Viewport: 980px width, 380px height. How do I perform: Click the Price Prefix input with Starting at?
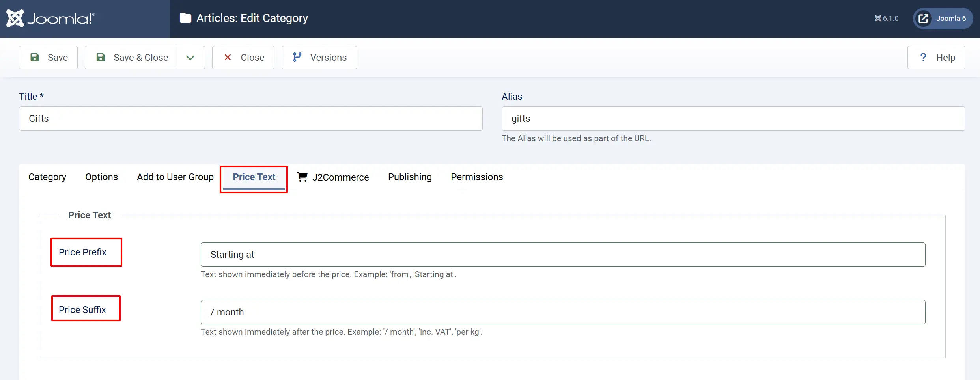pos(563,255)
